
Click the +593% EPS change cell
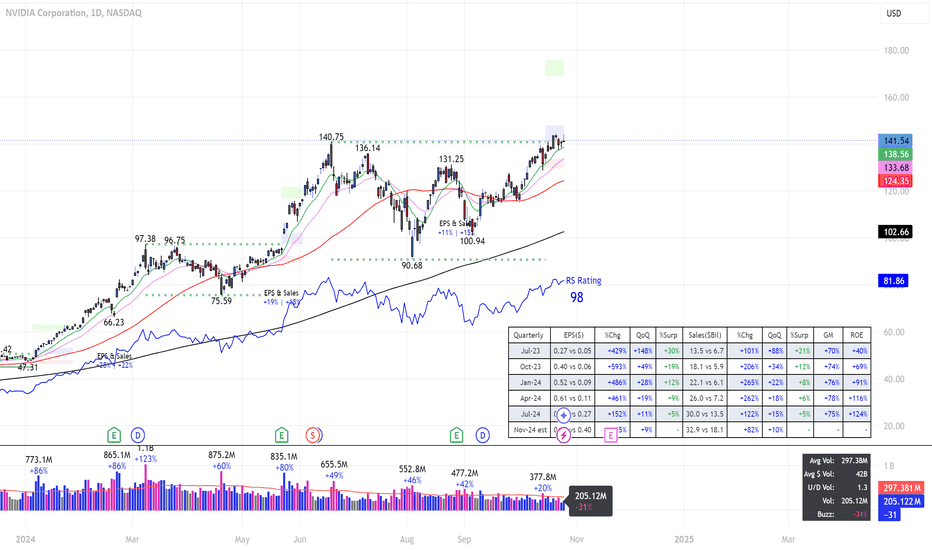pos(612,367)
